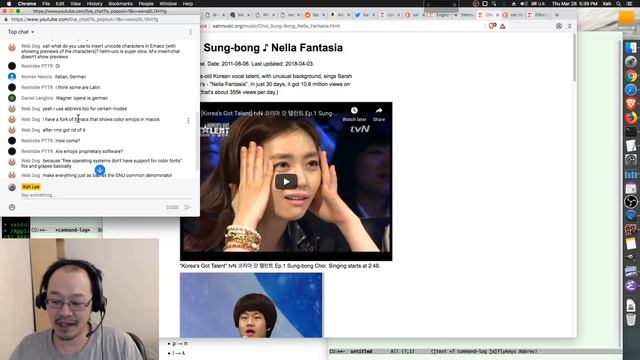This screenshot has height=360, width=640.
Task: Open Firefox from the Dock
Action: click(x=631, y=118)
